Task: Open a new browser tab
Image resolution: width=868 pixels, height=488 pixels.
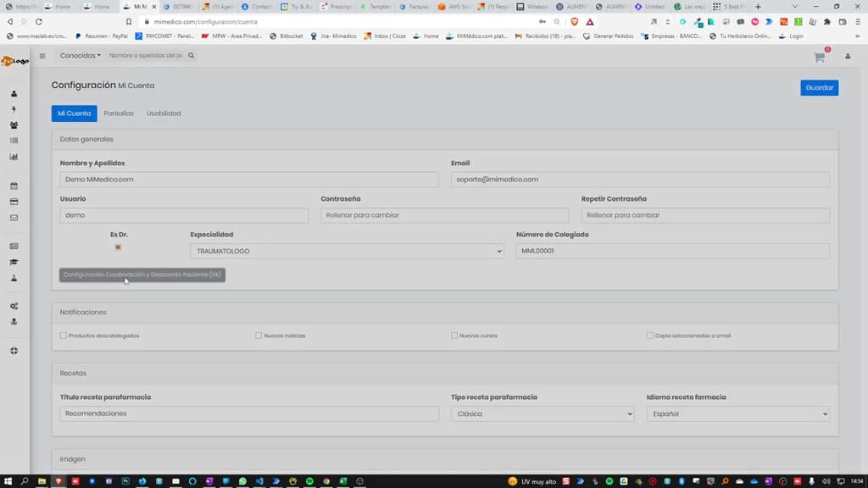Action: pyautogui.click(x=758, y=7)
